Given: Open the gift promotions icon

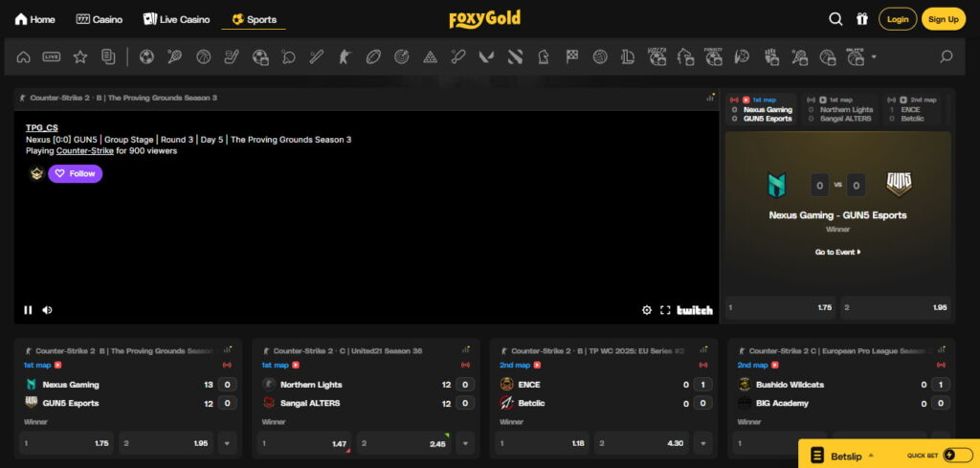Looking at the screenshot, I should coord(862,19).
